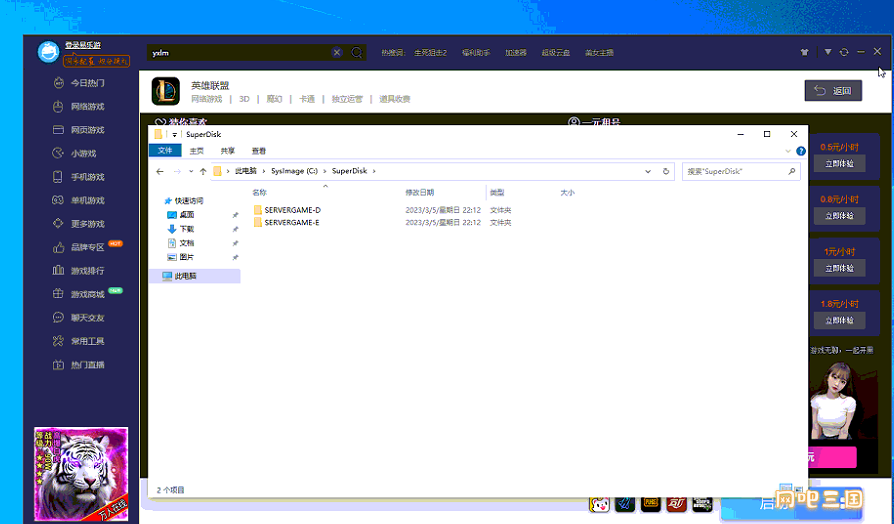Click Explorer back navigation arrow

[x=160, y=171]
